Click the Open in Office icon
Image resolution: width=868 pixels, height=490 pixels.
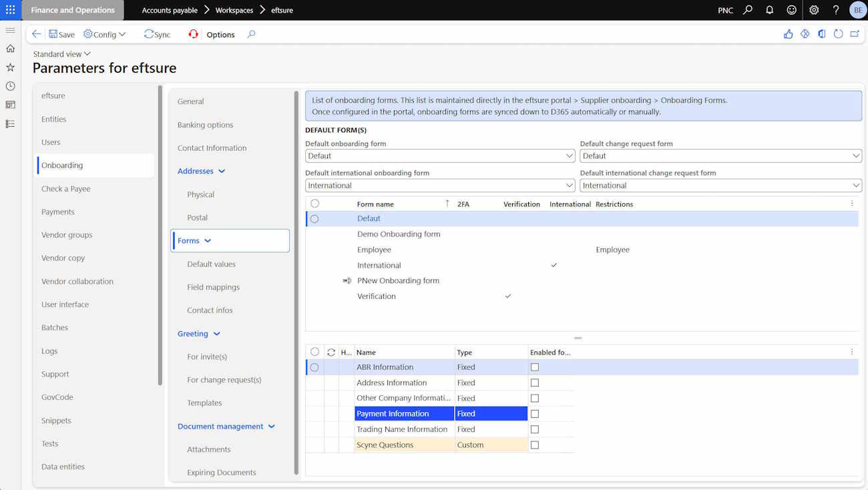[x=821, y=34]
